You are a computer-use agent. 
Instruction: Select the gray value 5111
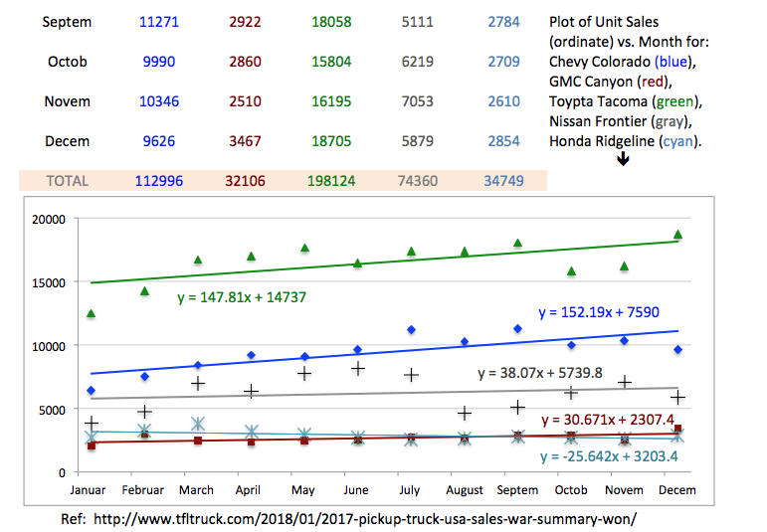(x=417, y=22)
